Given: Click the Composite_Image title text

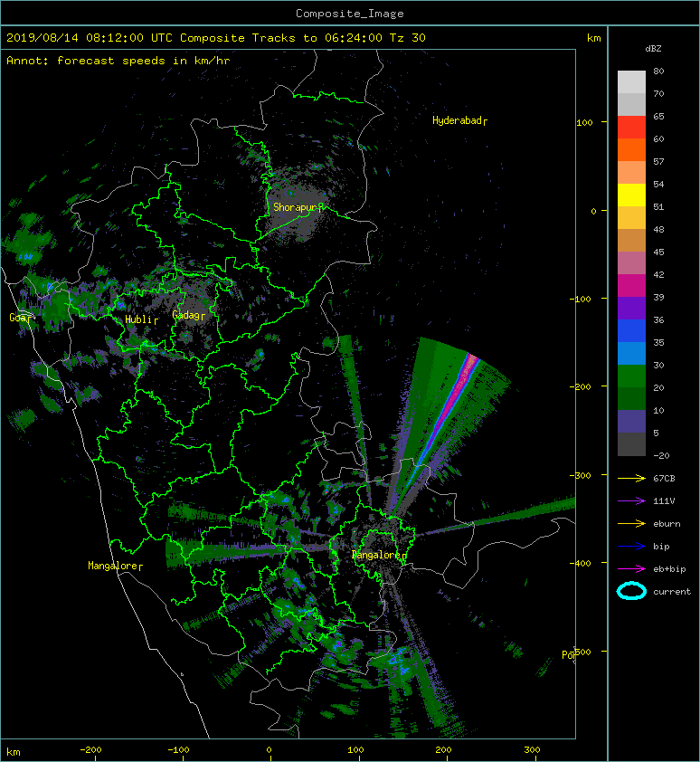Looking at the screenshot, I should tap(350, 14).
